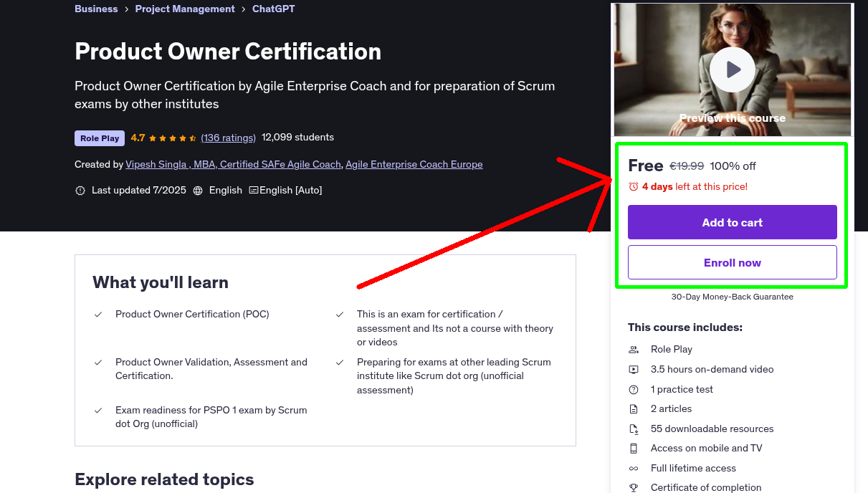Click the What you'll learn heading
Image resolution: width=868 pixels, height=493 pixels.
point(161,282)
